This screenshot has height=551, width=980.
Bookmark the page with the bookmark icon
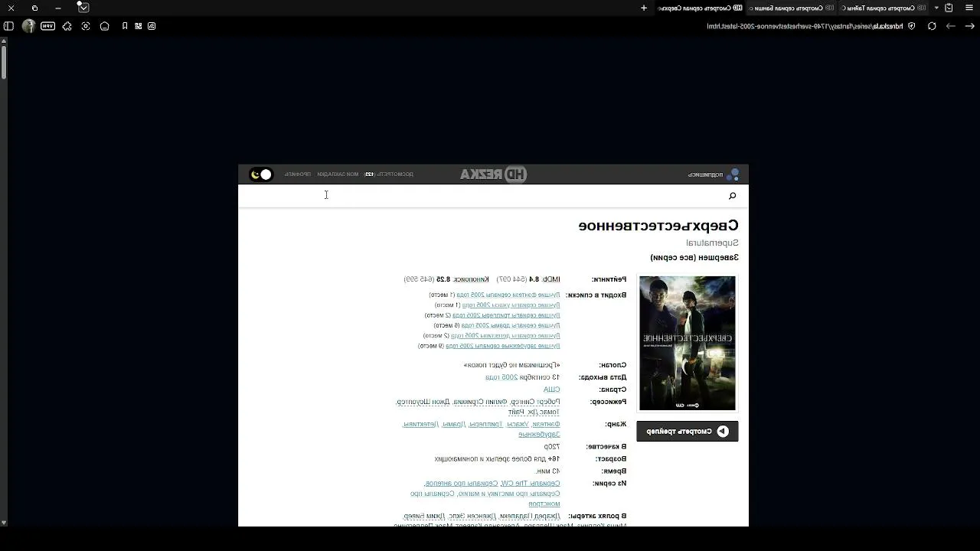click(x=125, y=26)
